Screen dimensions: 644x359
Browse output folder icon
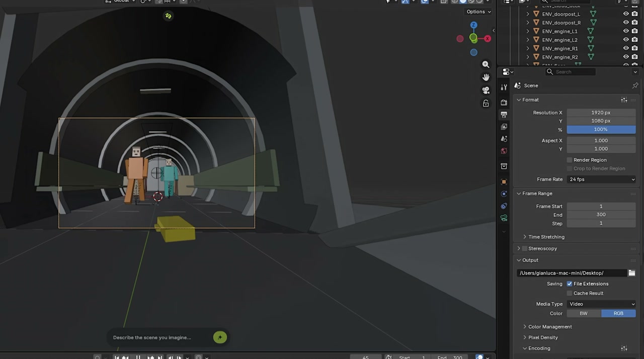[x=632, y=273]
